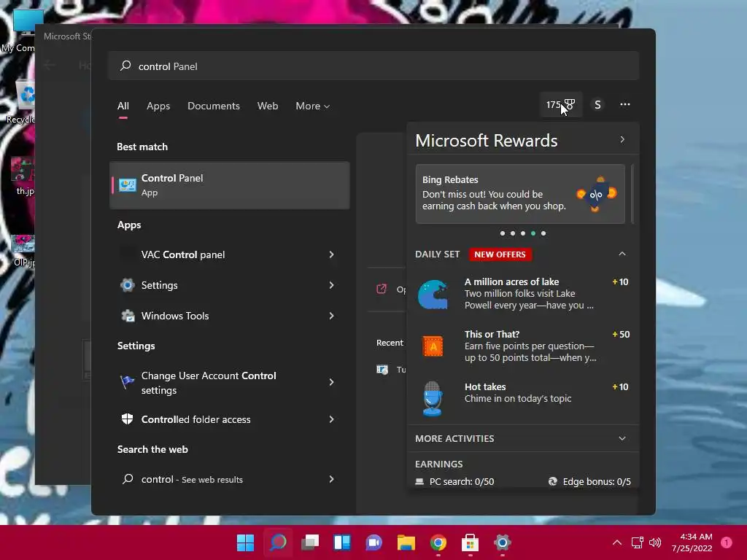The width and height of the screenshot is (747, 560).
Task: Open the three-dot options menu in search
Action: pos(625,104)
